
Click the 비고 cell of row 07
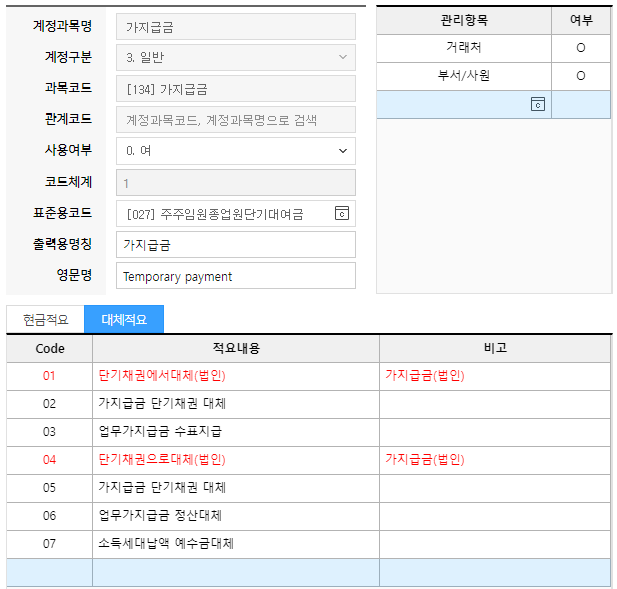[x=495, y=544]
